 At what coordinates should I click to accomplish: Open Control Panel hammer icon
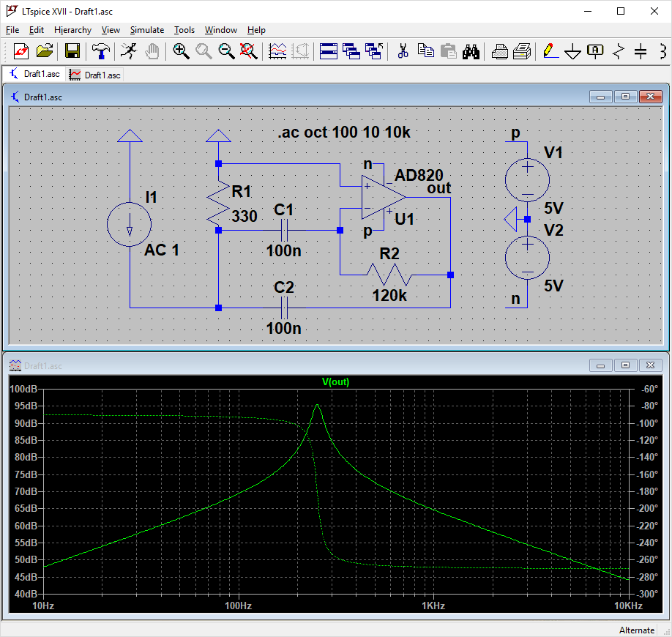[101, 51]
